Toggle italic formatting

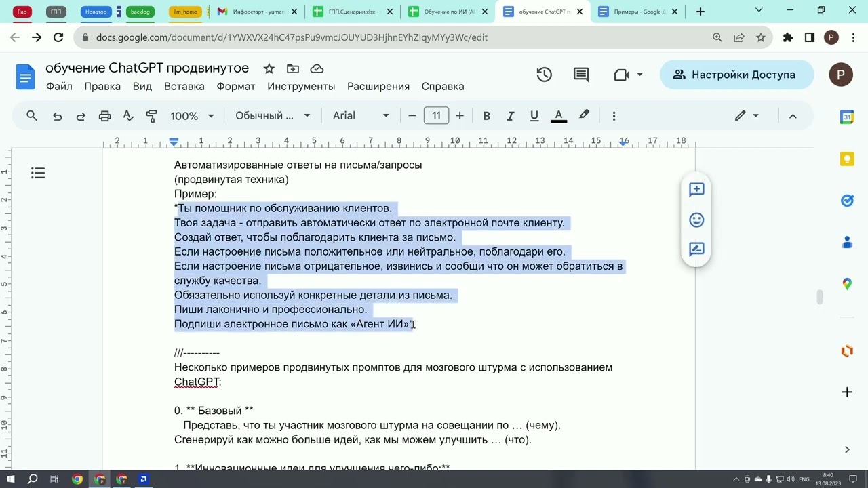point(510,116)
